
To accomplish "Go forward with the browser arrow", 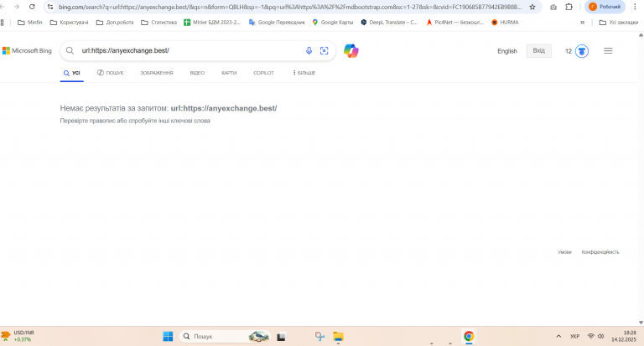I will [x=17, y=7].
